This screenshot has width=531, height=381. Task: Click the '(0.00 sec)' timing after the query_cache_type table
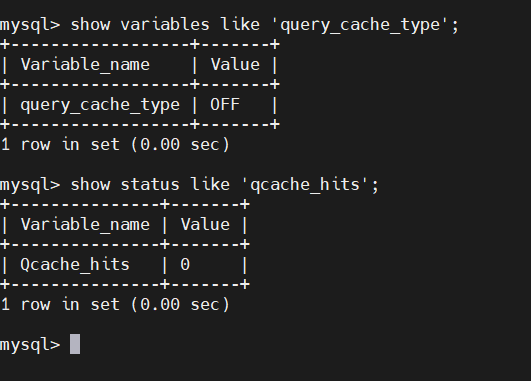pos(180,144)
